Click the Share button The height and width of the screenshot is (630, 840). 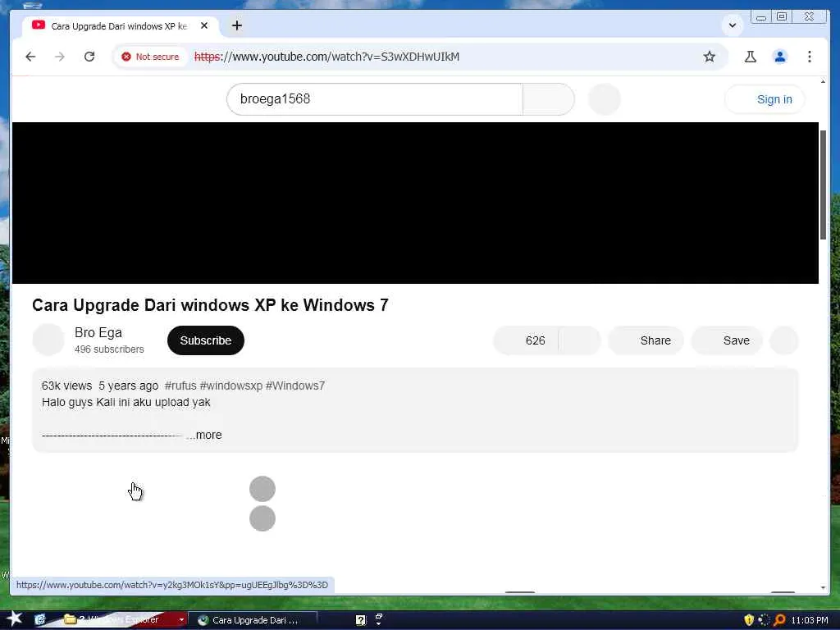[x=646, y=340]
